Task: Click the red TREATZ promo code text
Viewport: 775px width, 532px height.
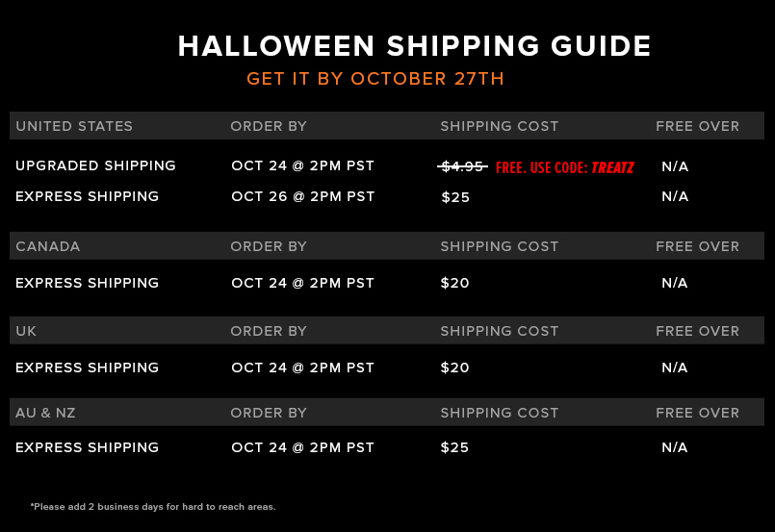Action: coord(612,168)
